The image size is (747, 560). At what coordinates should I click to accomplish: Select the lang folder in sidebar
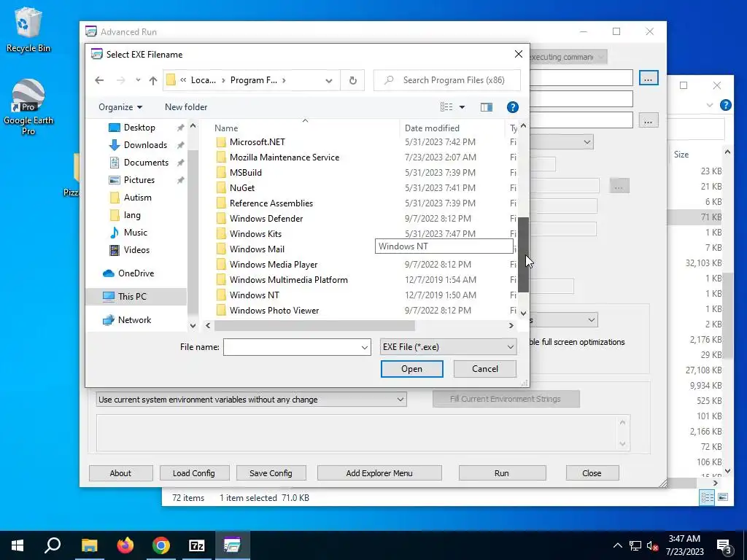[x=132, y=215]
